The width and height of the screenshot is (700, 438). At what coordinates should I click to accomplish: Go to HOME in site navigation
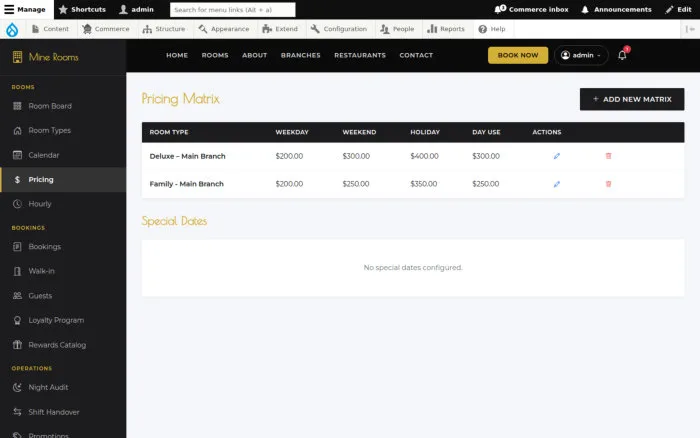177,55
